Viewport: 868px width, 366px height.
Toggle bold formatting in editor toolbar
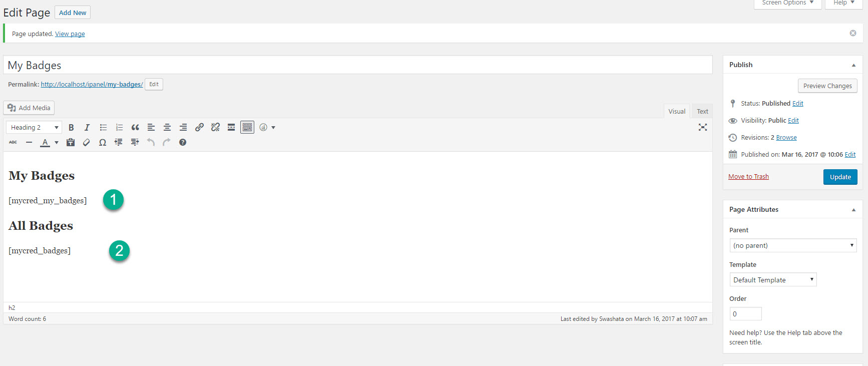[x=71, y=128]
